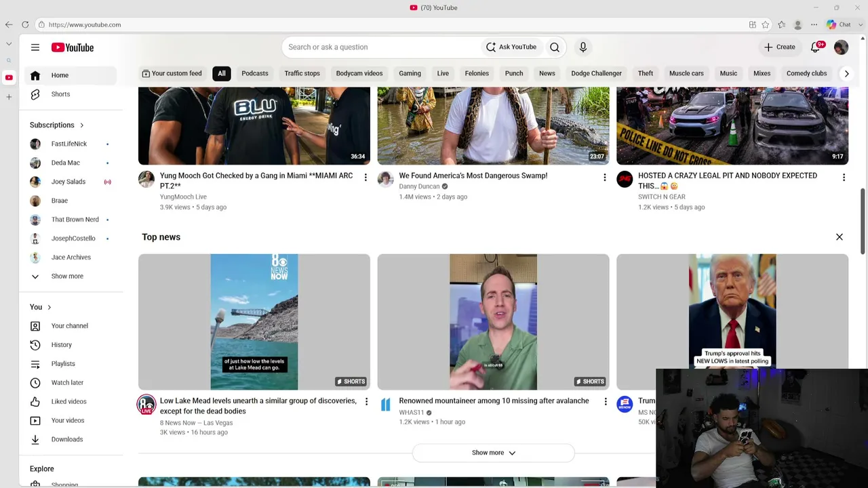Dismiss the Top news section

click(839, 237)
